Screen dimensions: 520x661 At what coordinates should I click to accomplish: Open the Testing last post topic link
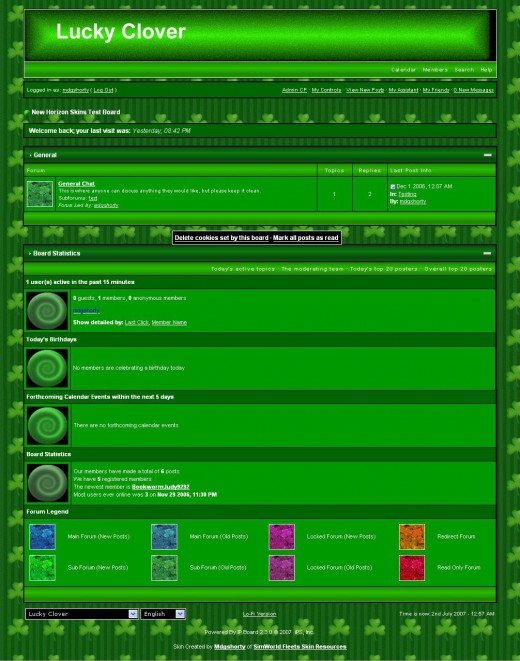(407, 194)
